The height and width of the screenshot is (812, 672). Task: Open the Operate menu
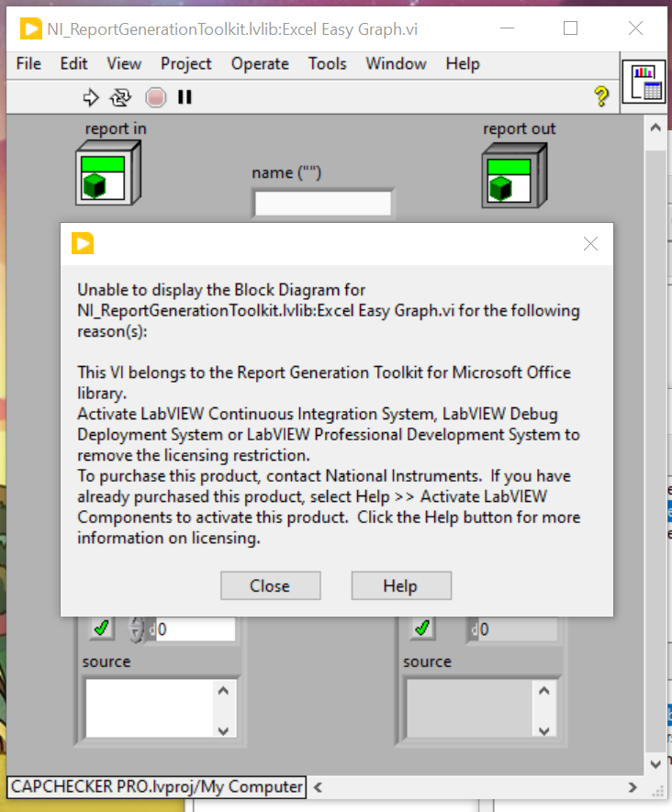[260, 63]
